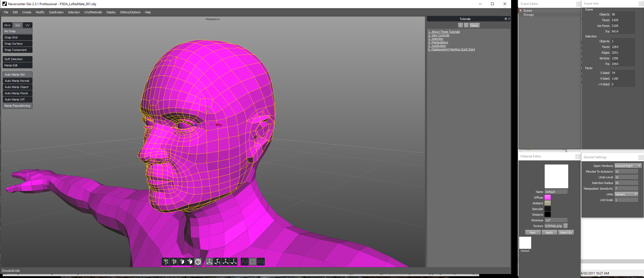Viewport: 644px width, 278px height.
Task: Enable Snap Surface option
Action: tap(18, 44)
